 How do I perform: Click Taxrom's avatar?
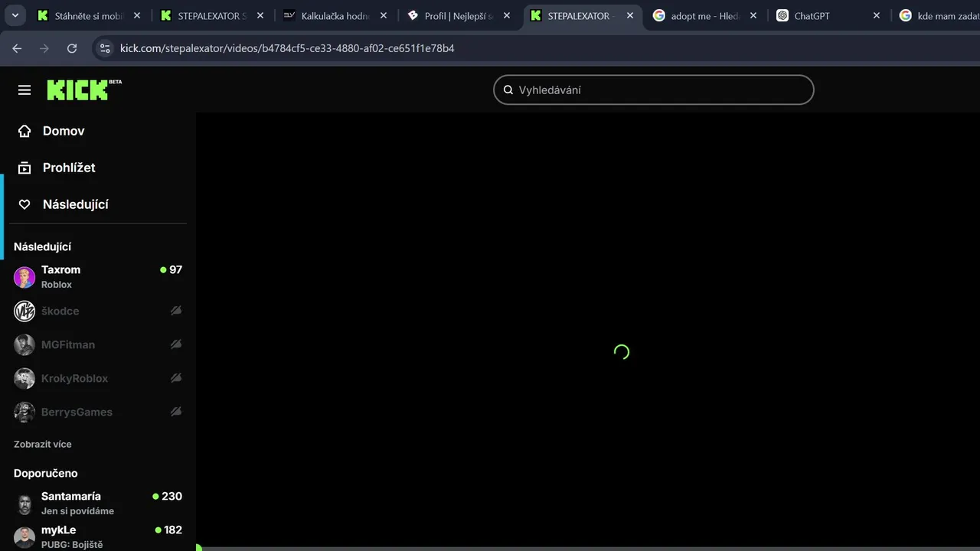(x=24, y=277)
